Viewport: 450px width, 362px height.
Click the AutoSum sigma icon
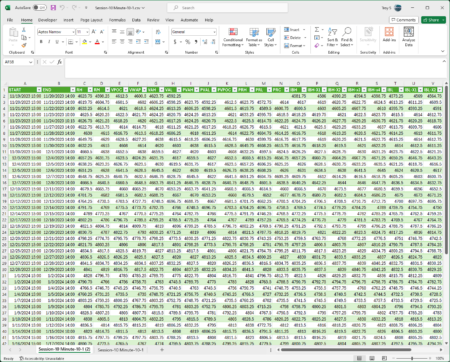pos(317,30)
